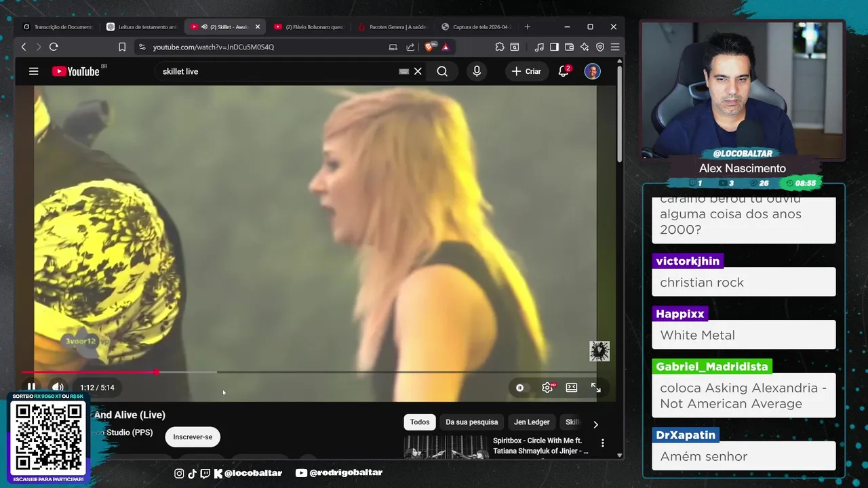Open the on-screen keyboard in search
The image size is (868, 488).
[403, 71]
